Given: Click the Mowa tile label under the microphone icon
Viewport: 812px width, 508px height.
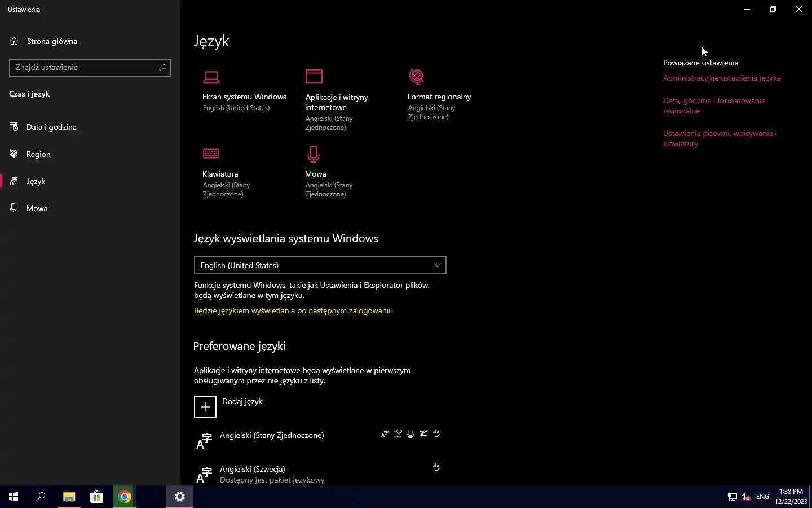Looking at the screenshot, I should click(x=315, y=174).
